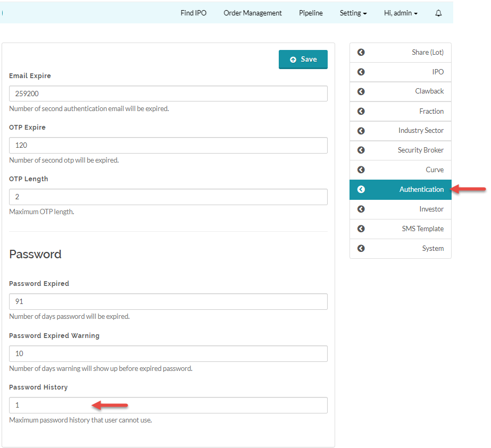The height and width of the screenshot is (448, 491).
Task: Open Curve settings
Action: tap(401, 170)
